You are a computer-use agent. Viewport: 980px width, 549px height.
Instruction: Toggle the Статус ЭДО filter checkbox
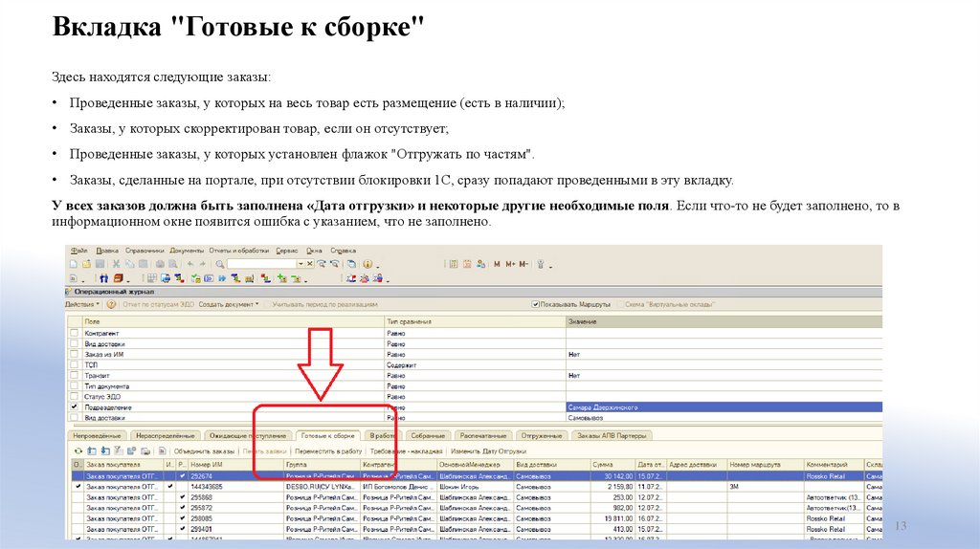[75, 397]
